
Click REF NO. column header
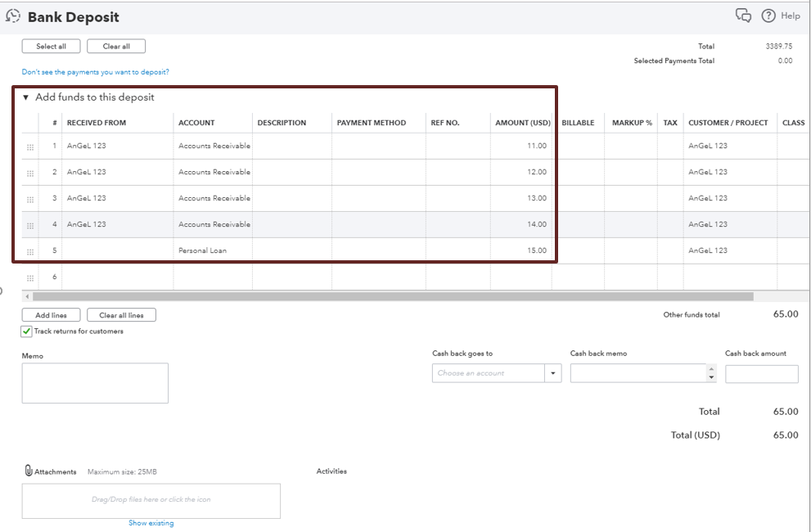[445, 123]
